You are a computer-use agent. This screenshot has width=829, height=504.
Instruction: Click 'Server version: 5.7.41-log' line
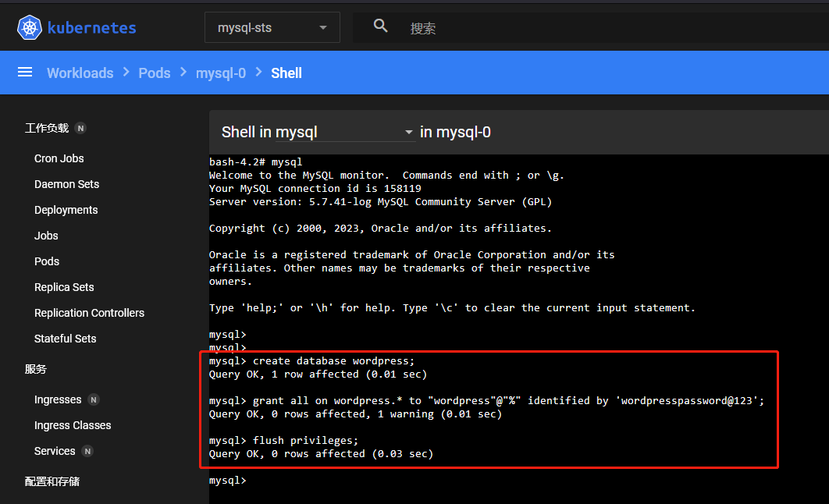[380, 202]
